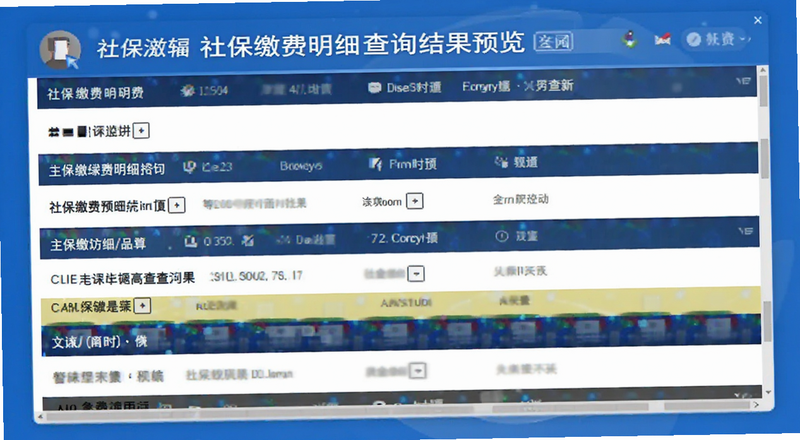800x440 pixels.
Task: Collapse the 主保缴访细/品算 section via right-edge icon
Action: [x=745, y=231]
